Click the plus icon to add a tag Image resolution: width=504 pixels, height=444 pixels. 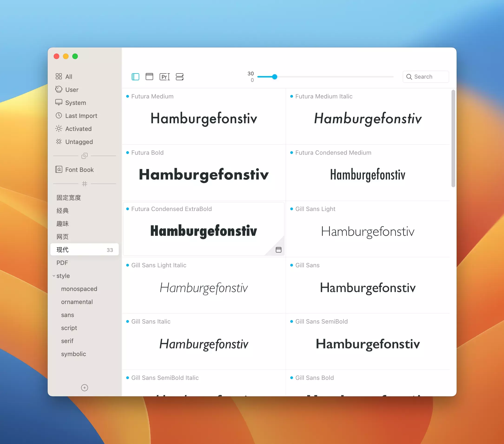[84, 388]
